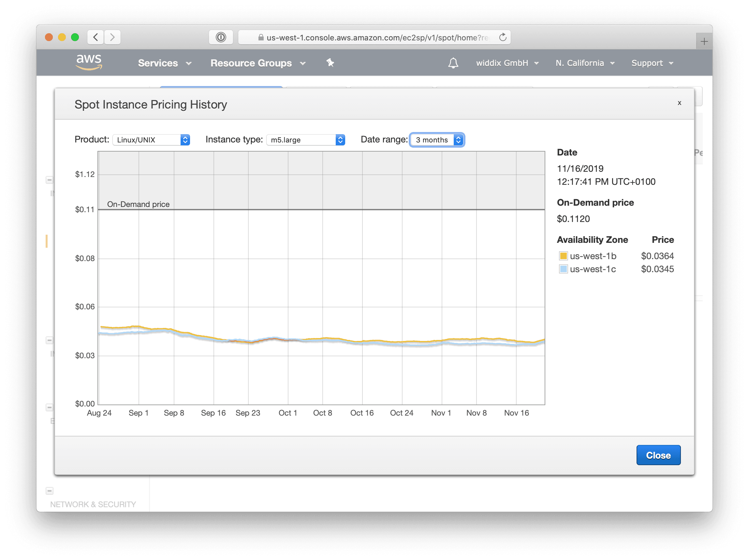Click the AWS logo in the navigation bar

[x=88, y=62]
